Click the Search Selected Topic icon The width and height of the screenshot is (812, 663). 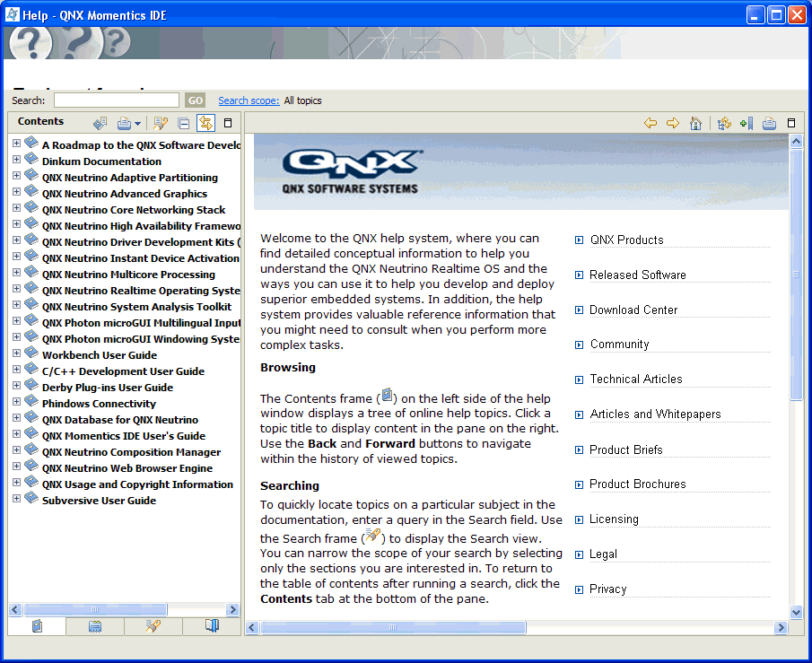[x=160, y=123]
